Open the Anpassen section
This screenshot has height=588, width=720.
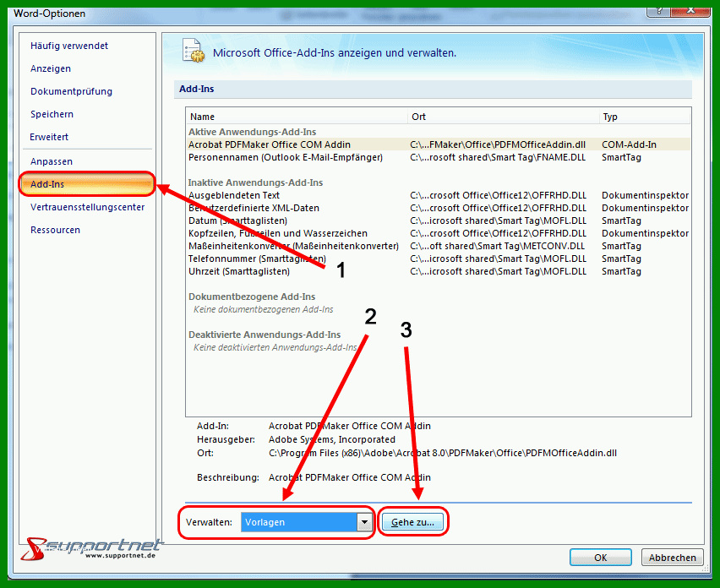[x=52, y=161]
